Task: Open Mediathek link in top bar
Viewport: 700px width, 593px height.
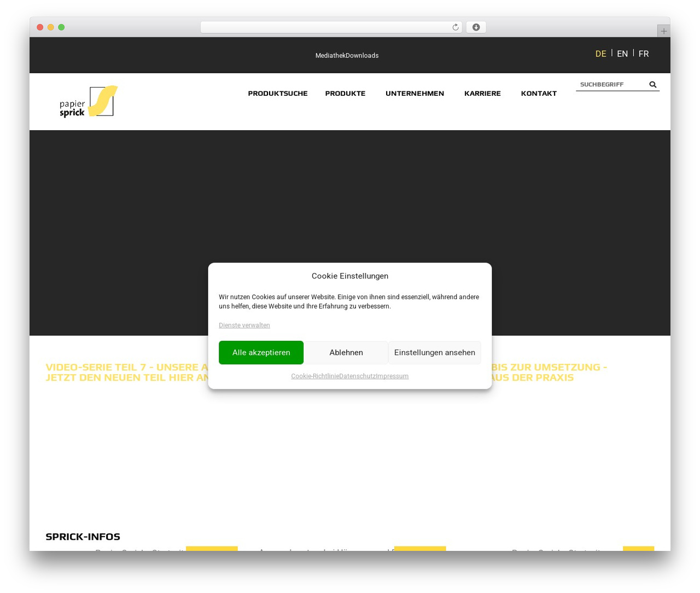Action: click(x=330, y=55)
